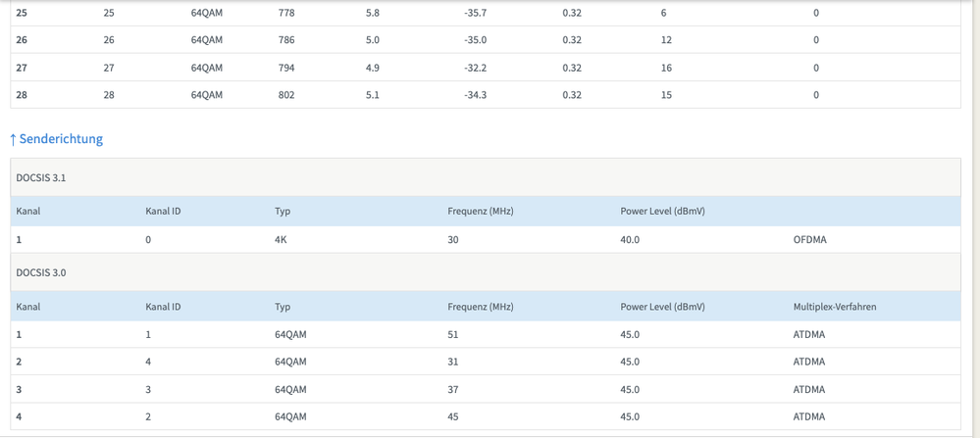This screenshot has height=438, width=980.
Task: Select the 51 MHz frequency cell
Action: pyautogui.click(x=453, y=334)
